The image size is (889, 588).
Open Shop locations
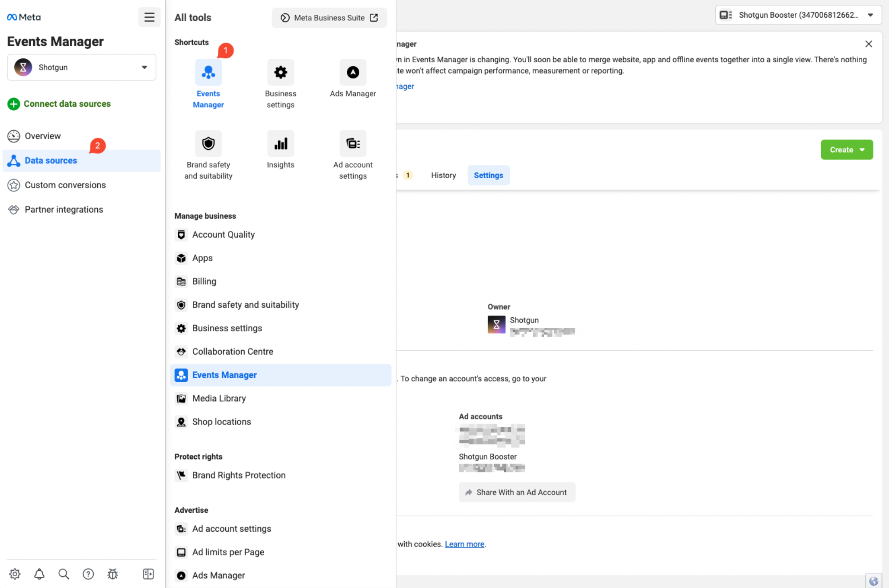click(281, 422)
